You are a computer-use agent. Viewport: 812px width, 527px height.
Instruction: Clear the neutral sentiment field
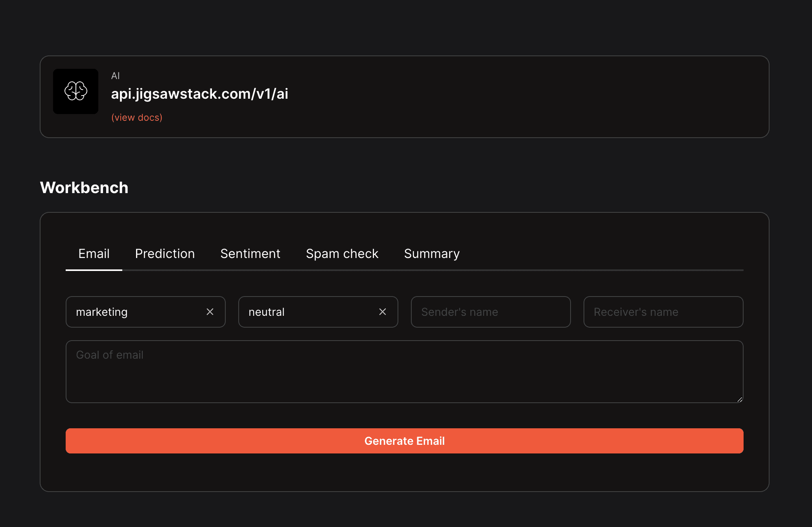point(383,311)
